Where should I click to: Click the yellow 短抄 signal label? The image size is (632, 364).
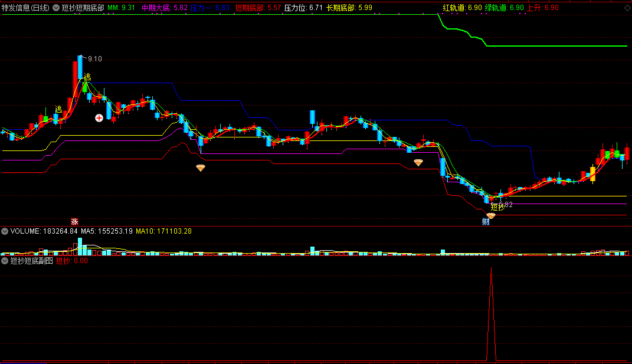pyautogui.click(x=497, y=208)
